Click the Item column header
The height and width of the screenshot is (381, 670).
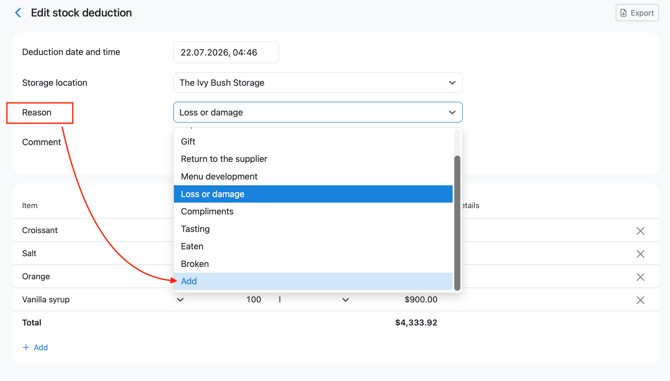(29, 205)
